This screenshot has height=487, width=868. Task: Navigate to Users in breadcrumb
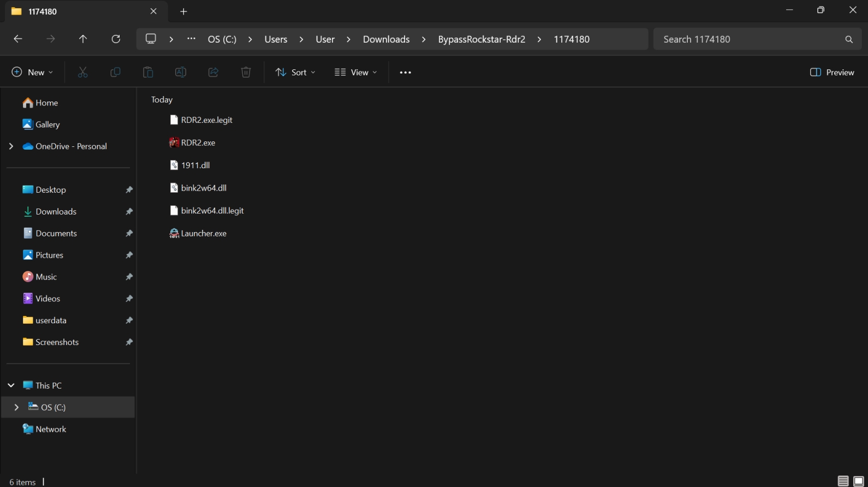coord(276,39)
